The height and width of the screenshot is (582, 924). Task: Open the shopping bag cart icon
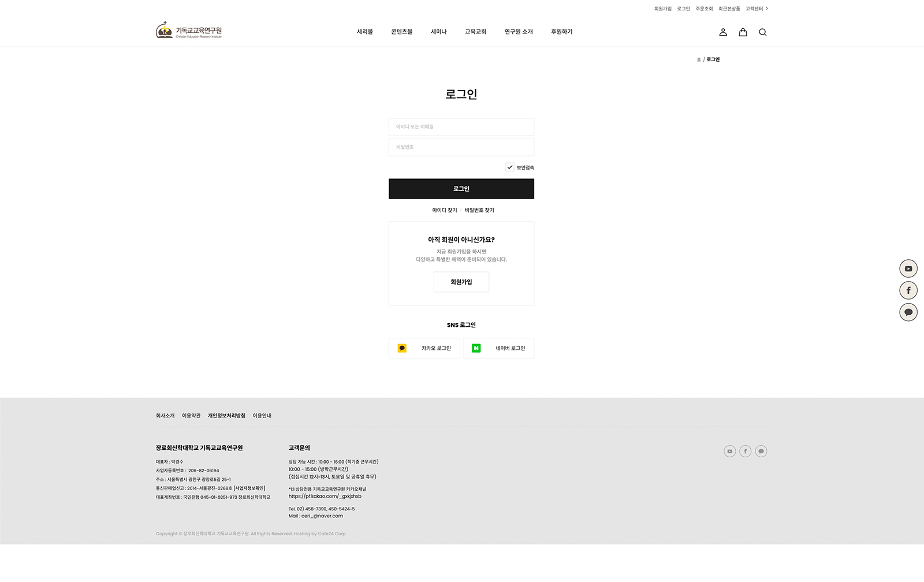[x=743, y=32]
